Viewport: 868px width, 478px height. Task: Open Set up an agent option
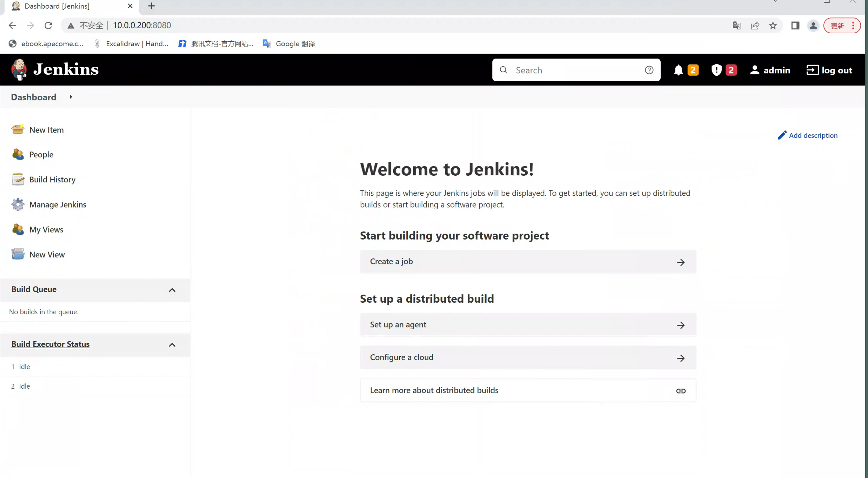pyautogui.click(x=528, y=325)
